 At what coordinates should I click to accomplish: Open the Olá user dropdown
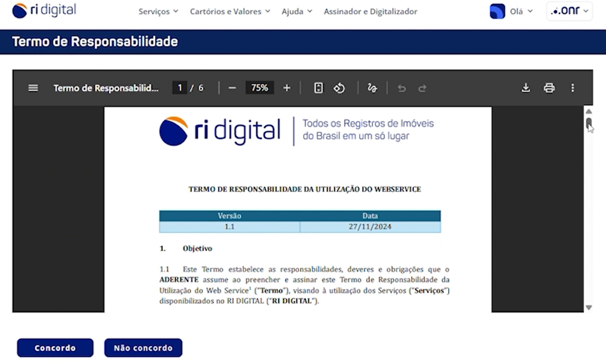point(521,12)
